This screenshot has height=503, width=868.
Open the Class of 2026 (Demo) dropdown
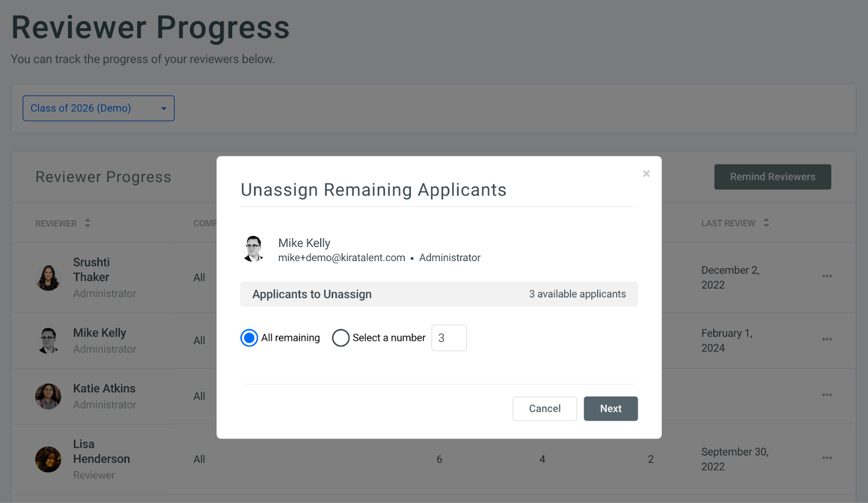point(98,108)
